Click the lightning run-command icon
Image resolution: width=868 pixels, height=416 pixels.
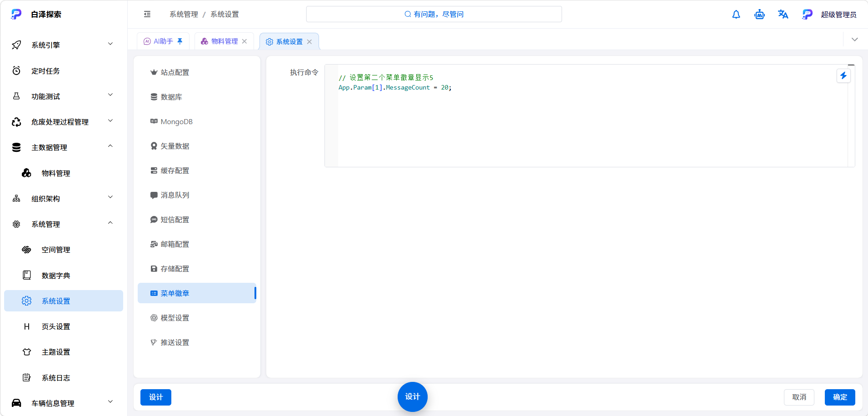[843, 76]
